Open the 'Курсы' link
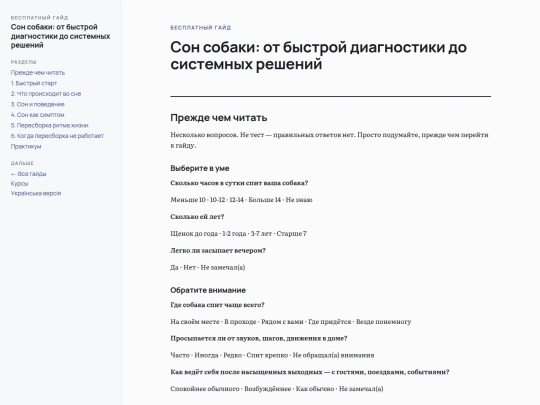Image resolution: width=540 pixels, height=405 pixels. coord(19,184)
